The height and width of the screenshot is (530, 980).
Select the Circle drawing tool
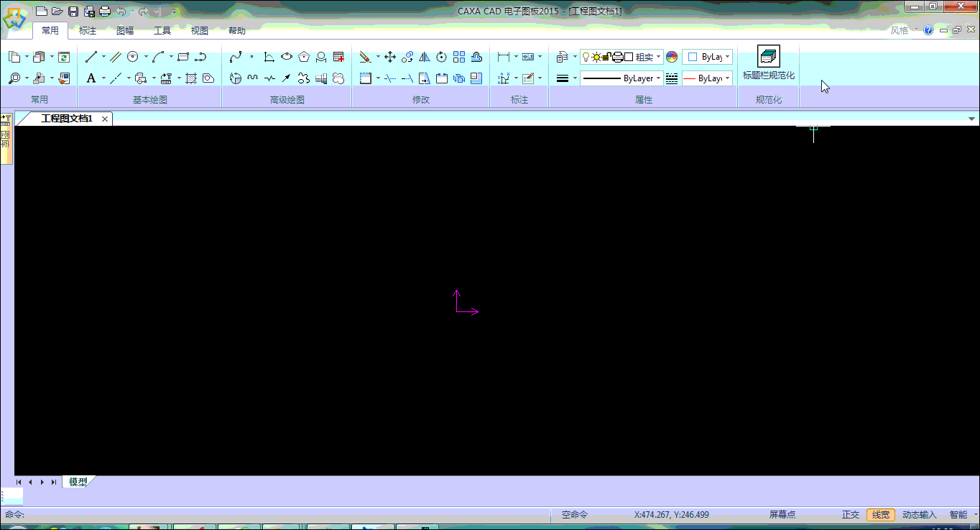133,57
